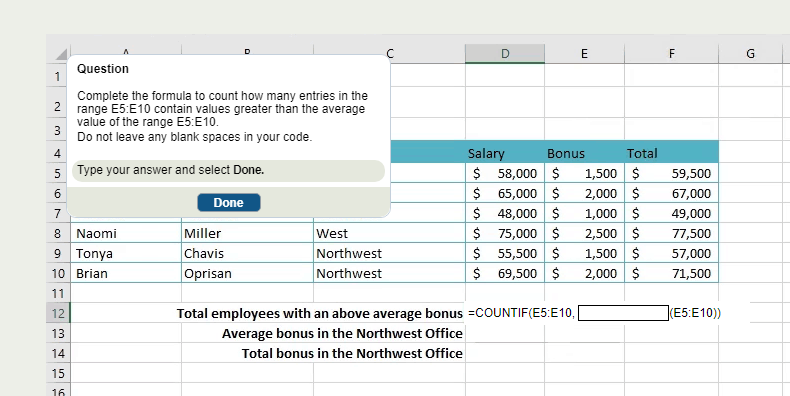Click the =COUNTIF(E5:E10, formula text
The height and width of the screenshot is (396, 790).
coord(521,313)
